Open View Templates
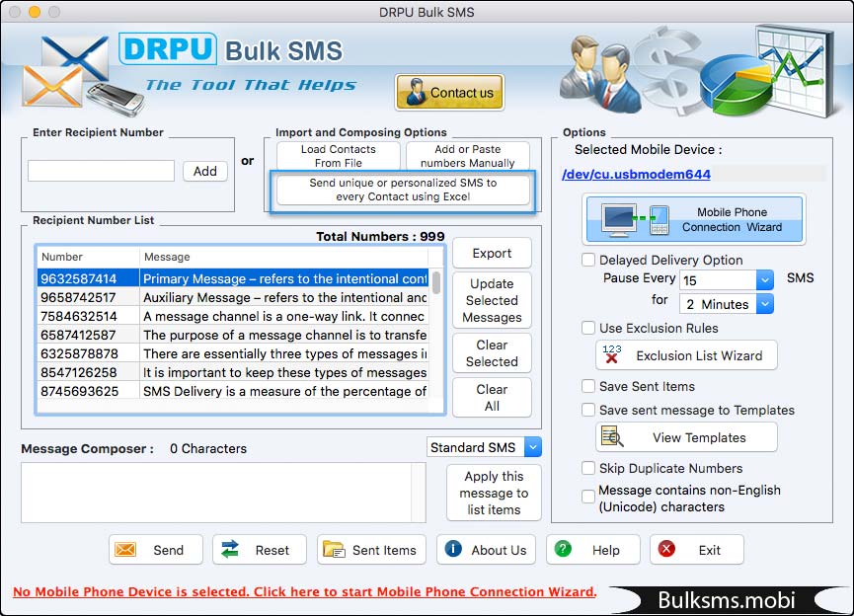 click(x=686, y=437)
